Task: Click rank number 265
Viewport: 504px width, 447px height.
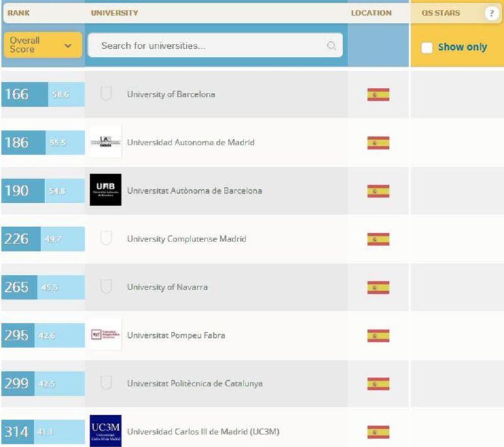Action: 17,287
